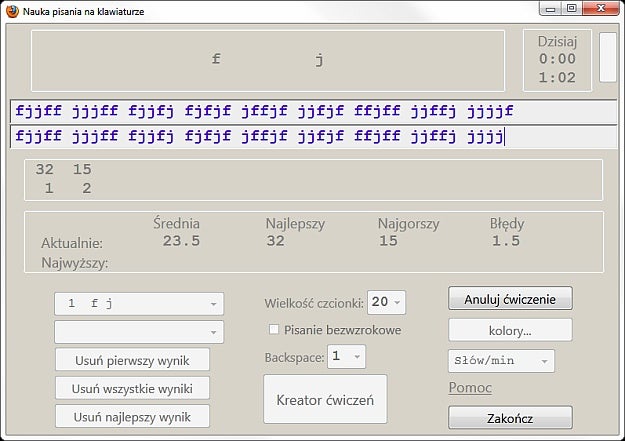
Task: Click into the typing input line
Action: [x=313, y=137]
